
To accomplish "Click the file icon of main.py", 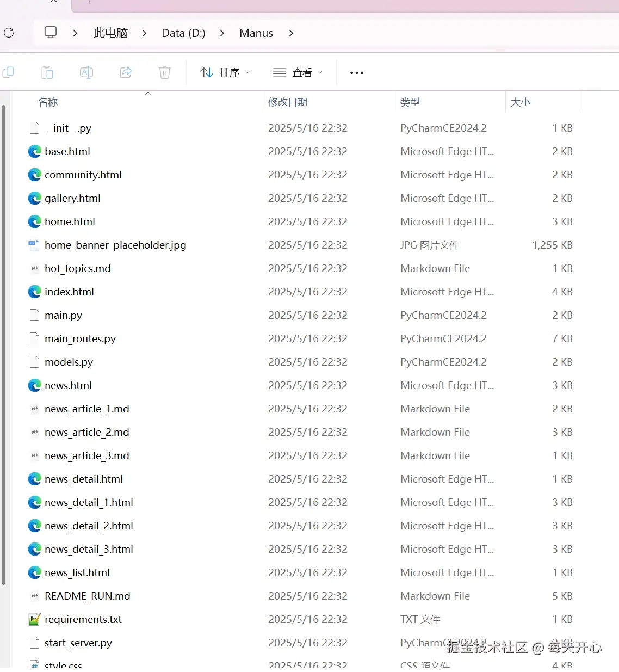I will [34, 315].
